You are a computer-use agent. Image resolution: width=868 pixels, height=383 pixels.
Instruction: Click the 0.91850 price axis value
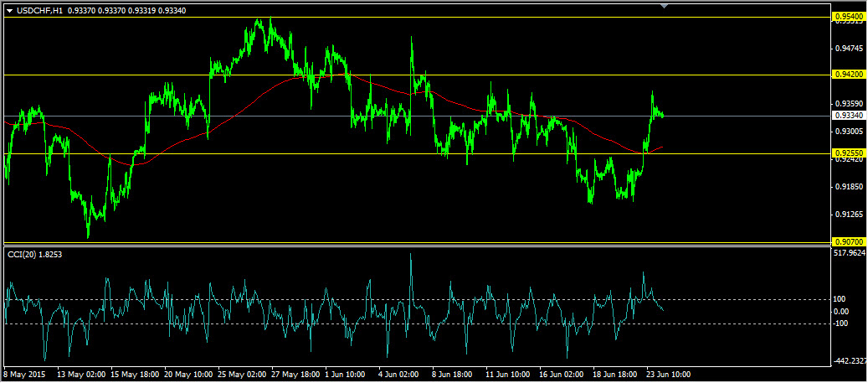tap(848, 187)
